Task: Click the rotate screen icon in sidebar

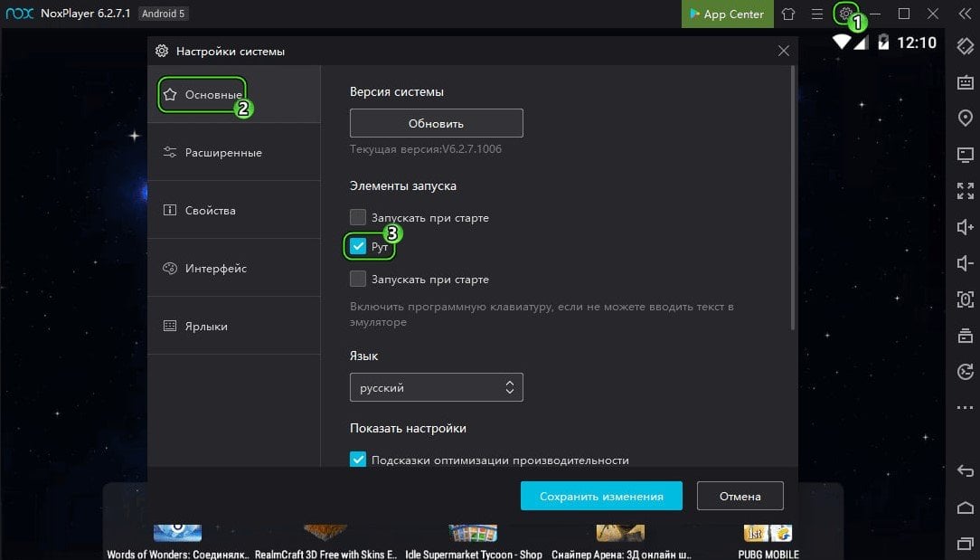Action: point(965,45)
